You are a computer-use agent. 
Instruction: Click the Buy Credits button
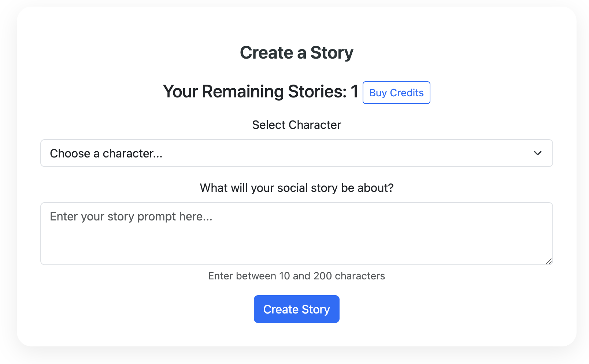click(396, 93)
